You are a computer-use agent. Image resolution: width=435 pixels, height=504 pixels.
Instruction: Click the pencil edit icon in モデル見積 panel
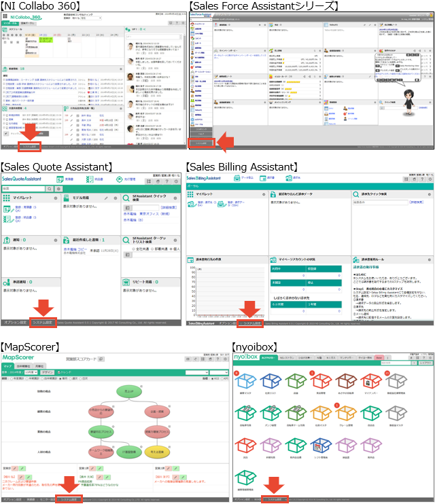(x=106, y=198)
